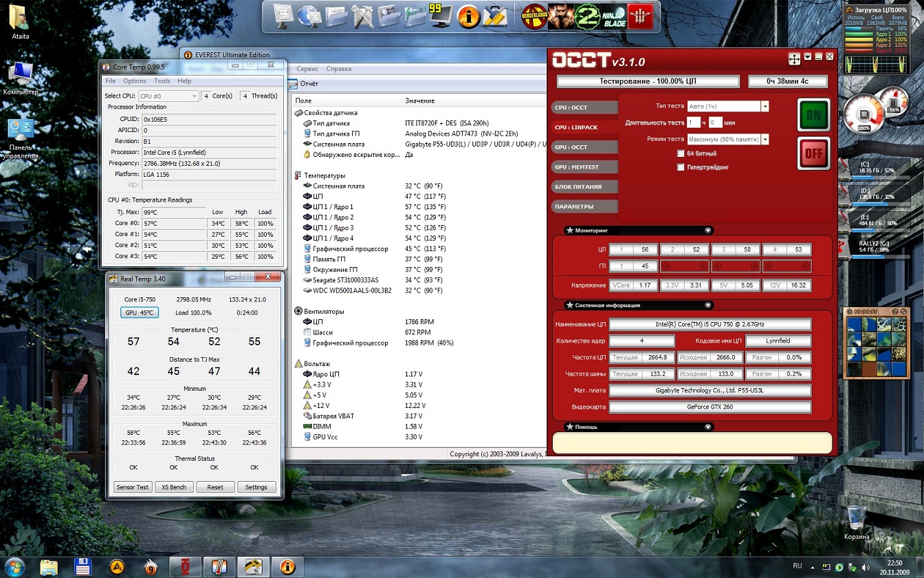This screenshot has height=578, width=924.
Task: Click Reset button in Real Temp
Action: tap(215, 486)
